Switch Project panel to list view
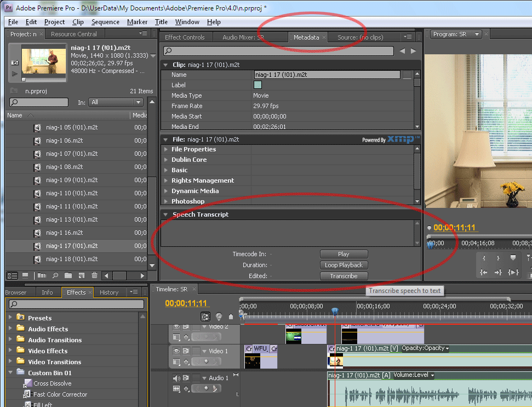Image resolution: width=532 pixels, height=407 pixels. pyautogui.click(x=12, y=275)
